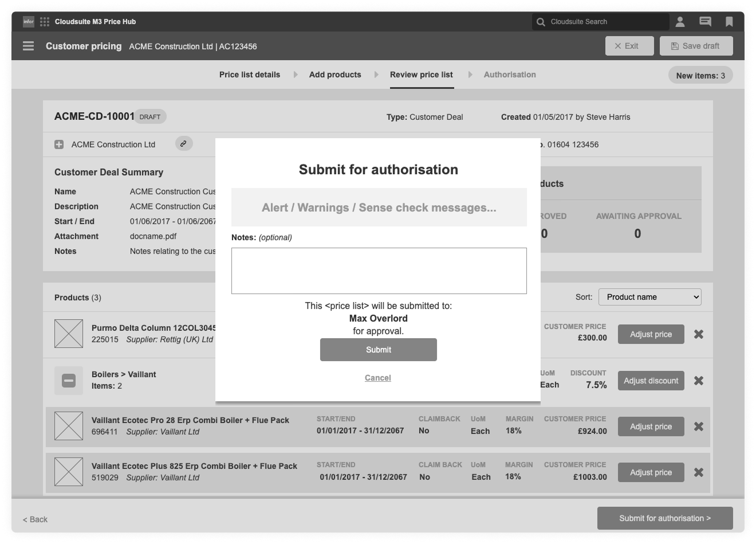Image resolution: width=756 pixels, height=544 pixels.
Task: Click Adjust discount for Boilers > Vaillant
Action: point(651,381)
